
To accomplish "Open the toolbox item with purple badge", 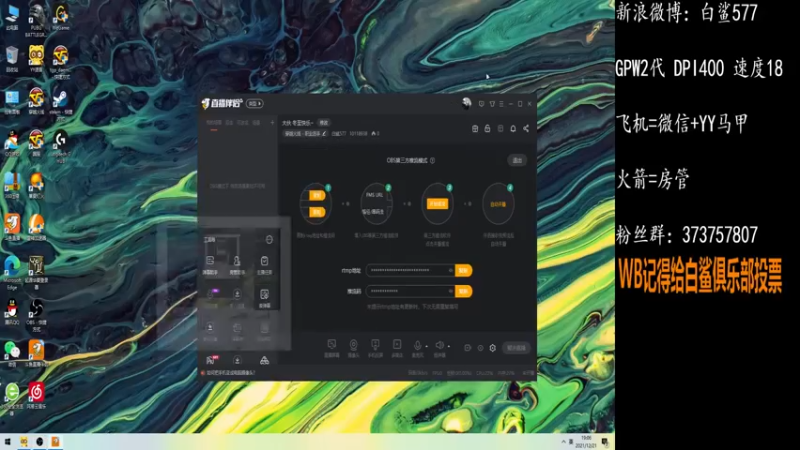I will [211, 297].
